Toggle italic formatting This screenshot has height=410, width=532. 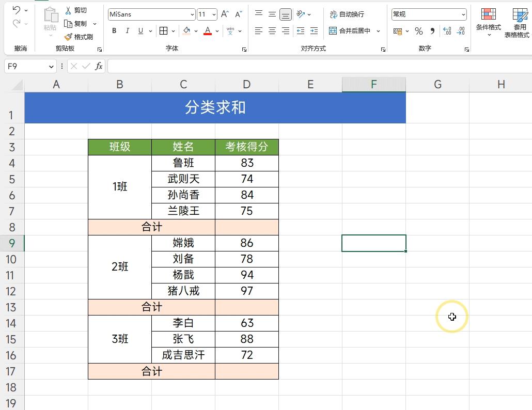coord(127,31)
